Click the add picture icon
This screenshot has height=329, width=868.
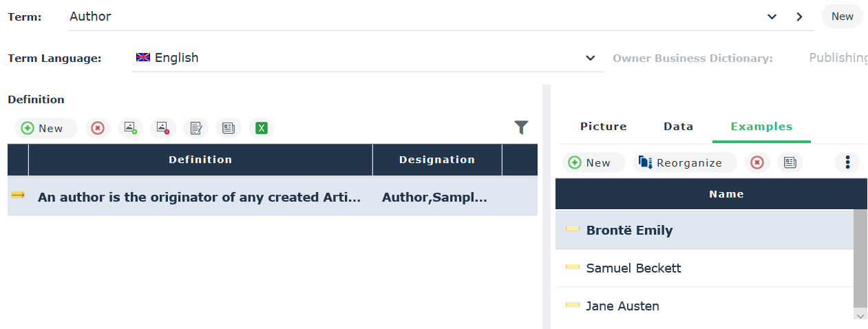click(x=129, y=128)
